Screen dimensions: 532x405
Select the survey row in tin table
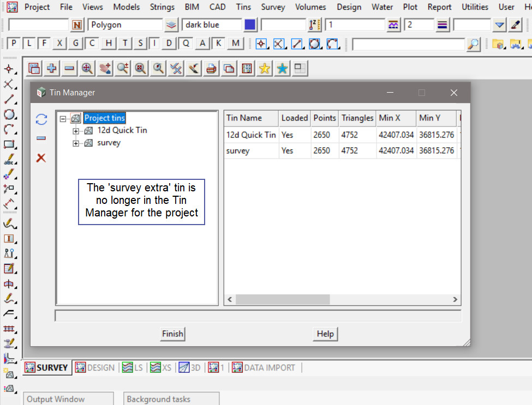pyautogui.click(x=342, y=151)
